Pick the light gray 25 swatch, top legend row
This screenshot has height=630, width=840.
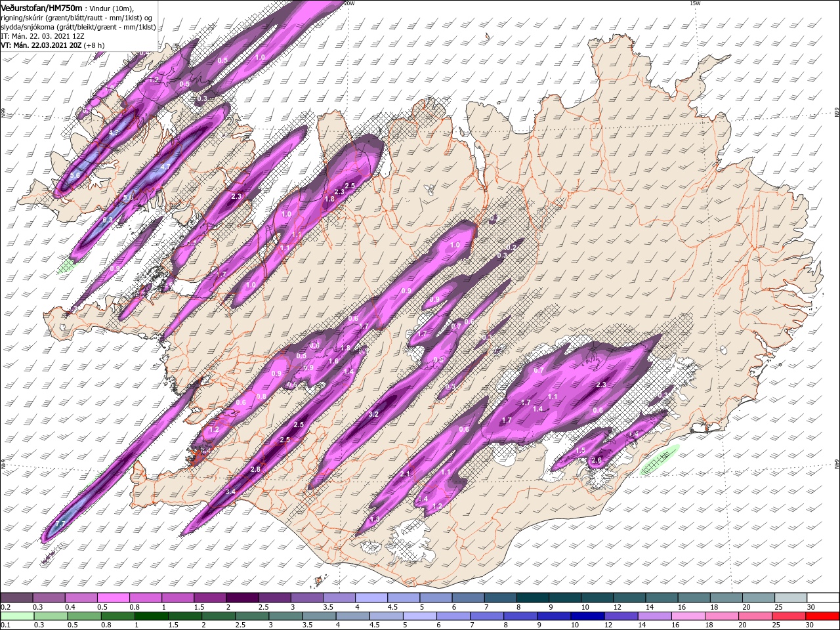790,598
